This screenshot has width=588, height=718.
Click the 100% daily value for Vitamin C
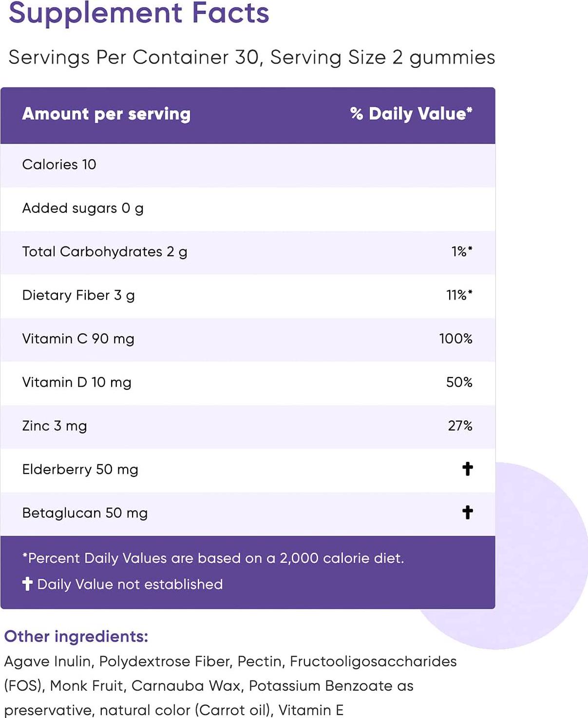[455, 339]
